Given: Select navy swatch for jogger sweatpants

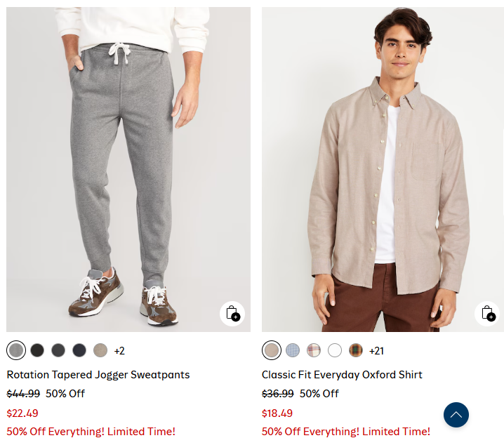Looking at the screenshot, I should click(x=79, y=350).
